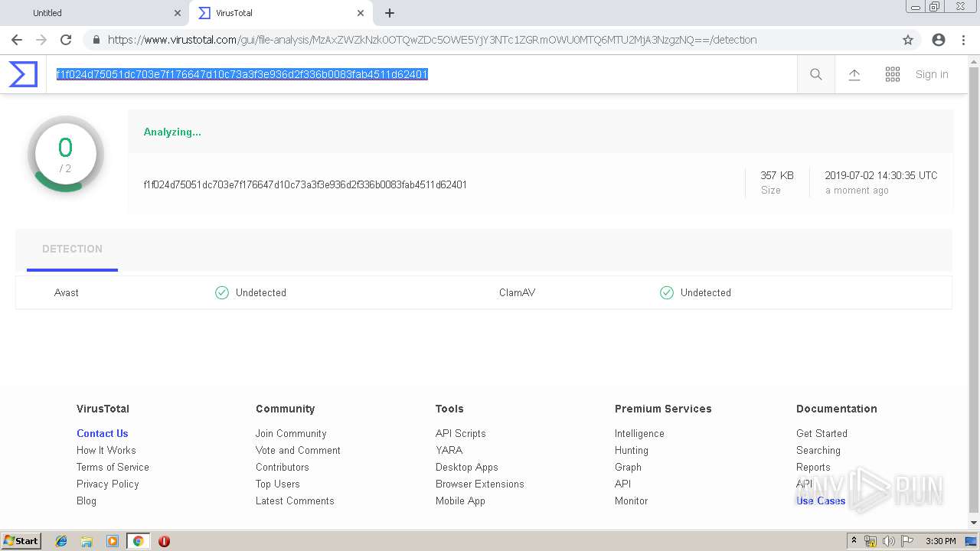980x551 pixels.
Task: Click the browser back arrow
Action: (x=17, y=40)
